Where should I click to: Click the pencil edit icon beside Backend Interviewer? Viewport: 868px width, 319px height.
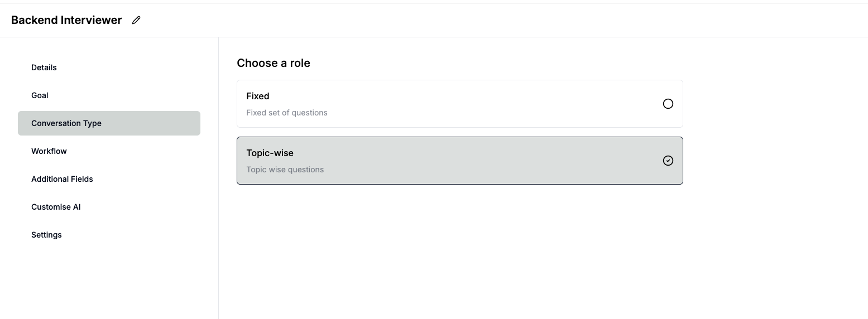(136, 20)
